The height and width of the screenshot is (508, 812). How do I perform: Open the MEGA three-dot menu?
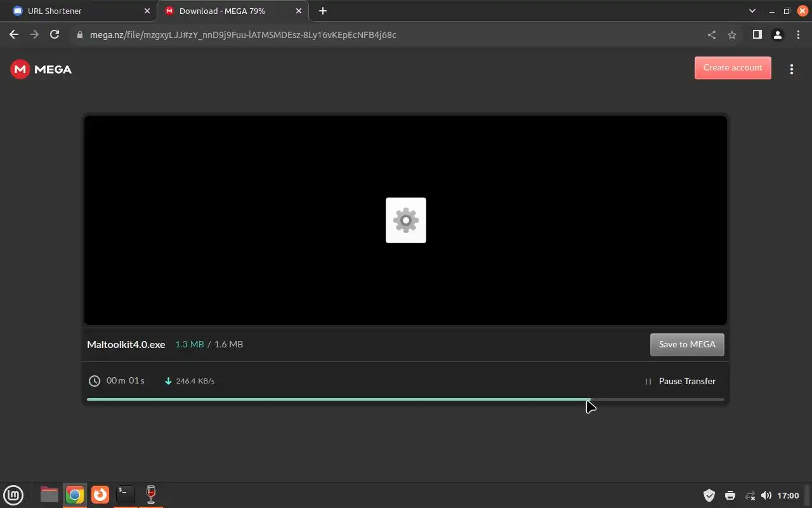pyautogui.click(x=791, y=69)
